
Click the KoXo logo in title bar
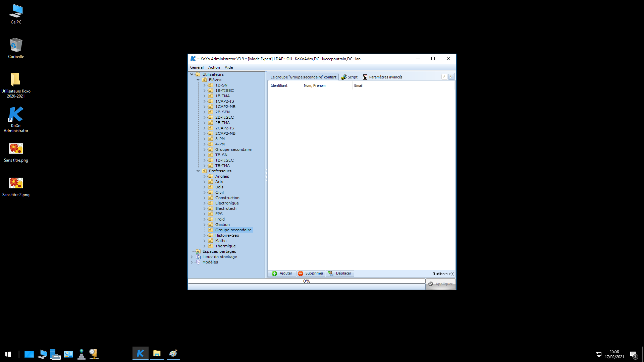coord(193,59)
